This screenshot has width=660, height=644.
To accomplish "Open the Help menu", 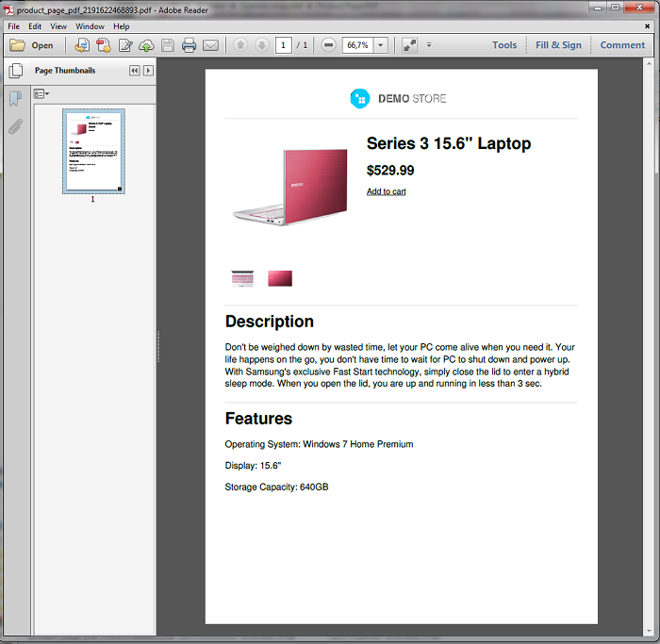I will point(122,26).
